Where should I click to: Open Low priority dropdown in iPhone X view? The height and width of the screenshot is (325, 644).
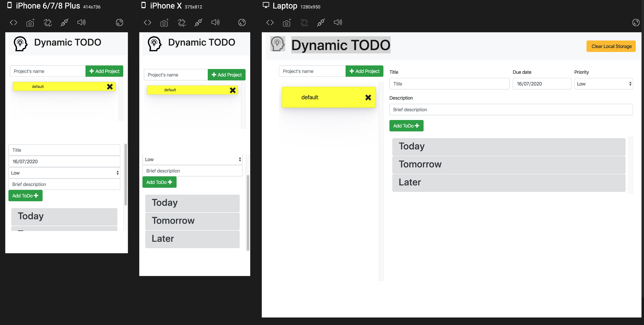click(x=192, y=159)
